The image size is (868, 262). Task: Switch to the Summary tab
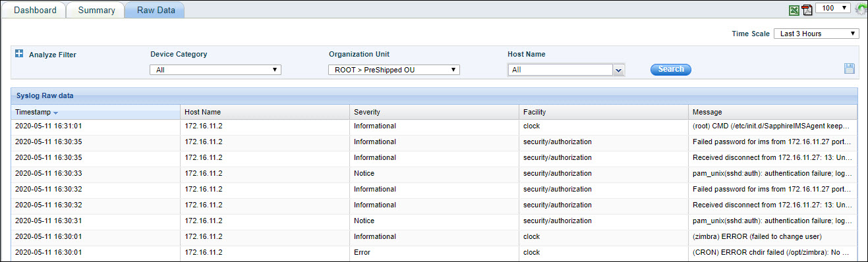(x=96, y=11)
